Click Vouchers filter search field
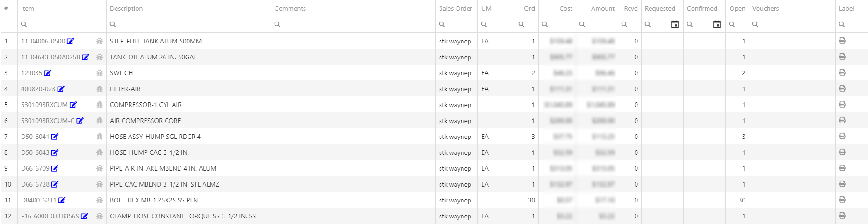 792,24
